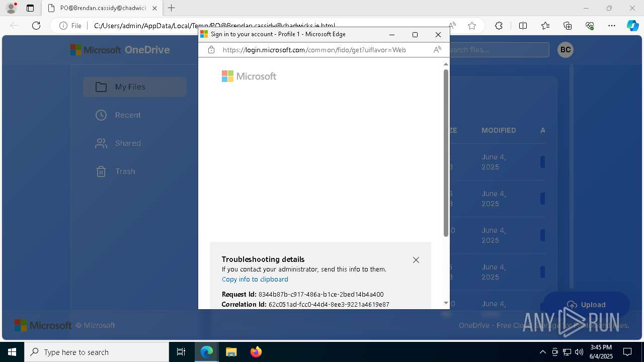The height and width of the screenshot is (362, 644).
Task: Close the PO@Brendan.cassidy tab
Action: tap(154, 8)
